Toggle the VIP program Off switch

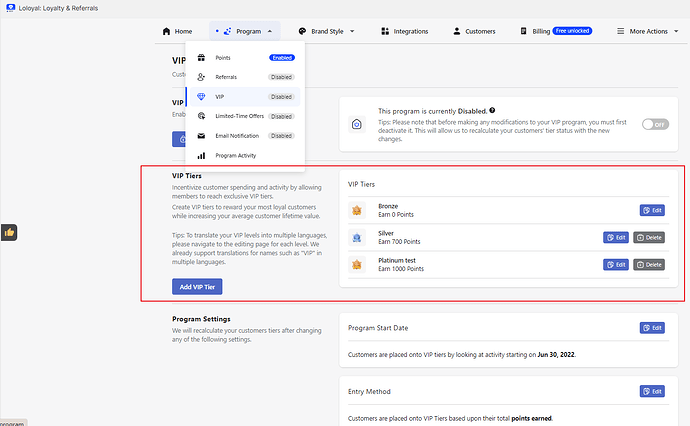click(x=655, y=125)
